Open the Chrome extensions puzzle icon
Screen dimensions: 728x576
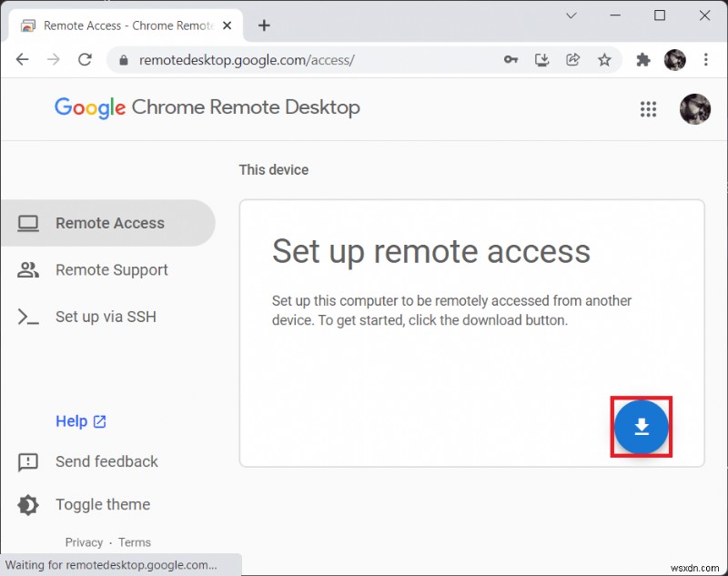pyautogui.click(x=642, y=59)
